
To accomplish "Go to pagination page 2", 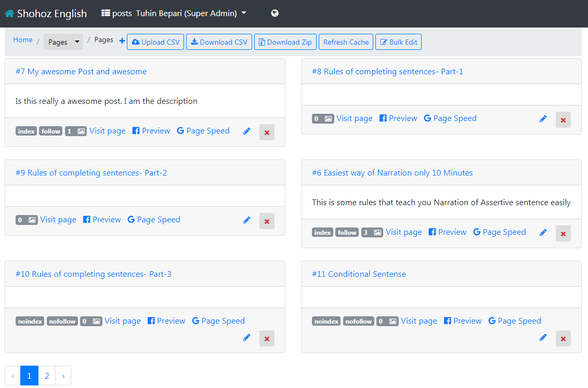I will click(x=47, y=375).
